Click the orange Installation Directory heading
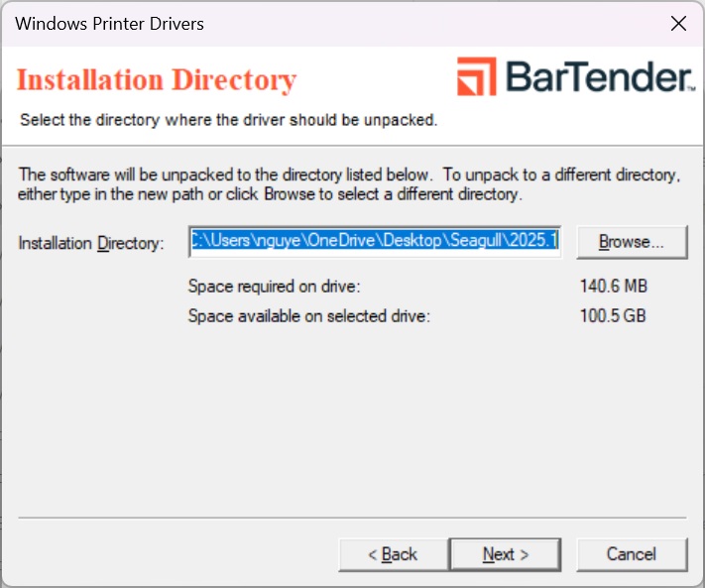 click(157, 79)
